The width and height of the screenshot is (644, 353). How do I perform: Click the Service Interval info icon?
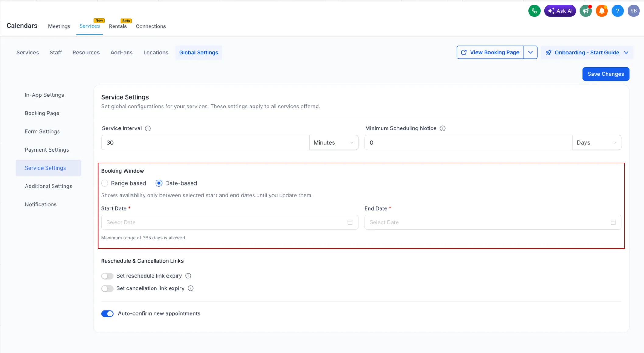pyautogui.click(x=148, y=128)
